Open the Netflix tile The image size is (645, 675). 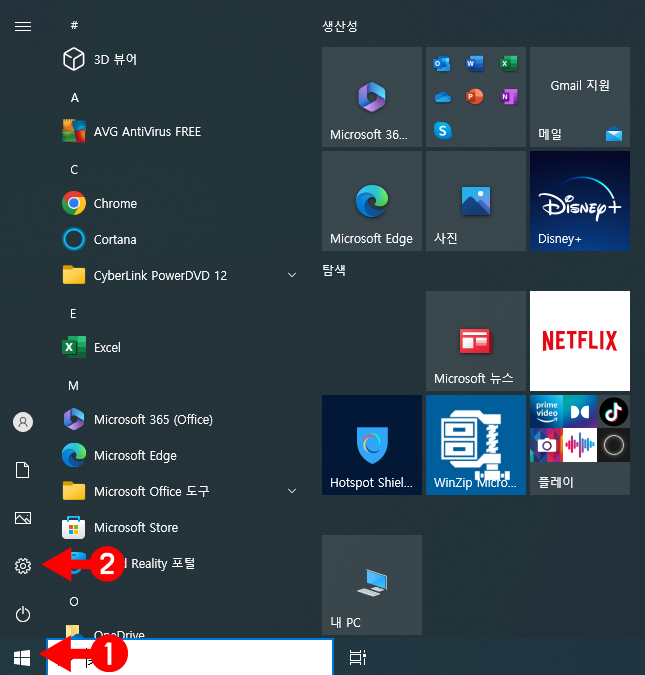(x=580, y=341)
